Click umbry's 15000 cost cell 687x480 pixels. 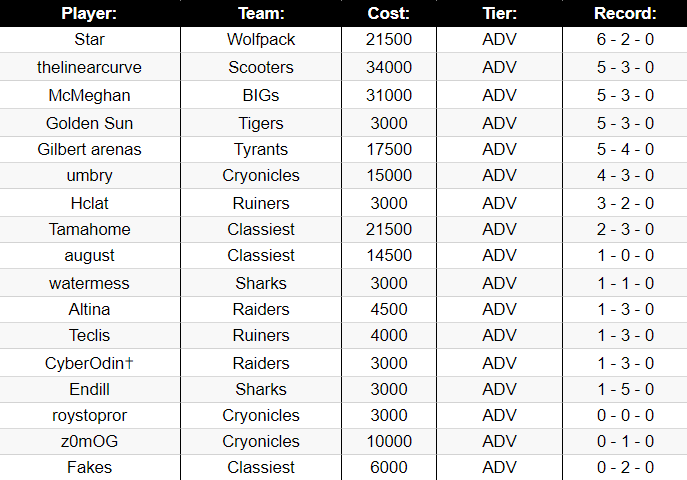point(389,175)
